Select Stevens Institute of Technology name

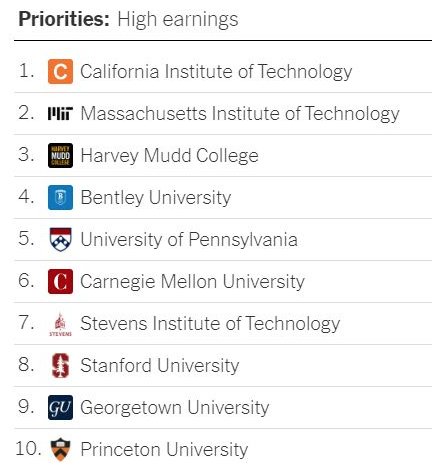click(210, 324)
